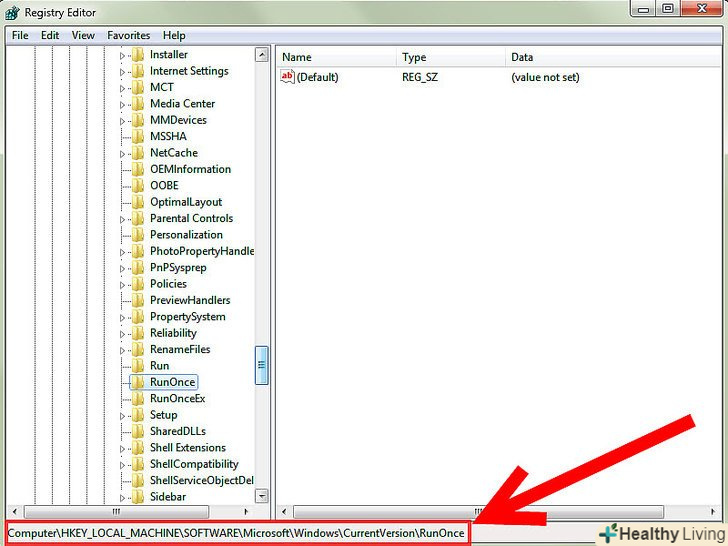The width and height of the screenshot is (728, 546).
Task: Click the Registry Editor title bar icon
Action: coord(12,13)
